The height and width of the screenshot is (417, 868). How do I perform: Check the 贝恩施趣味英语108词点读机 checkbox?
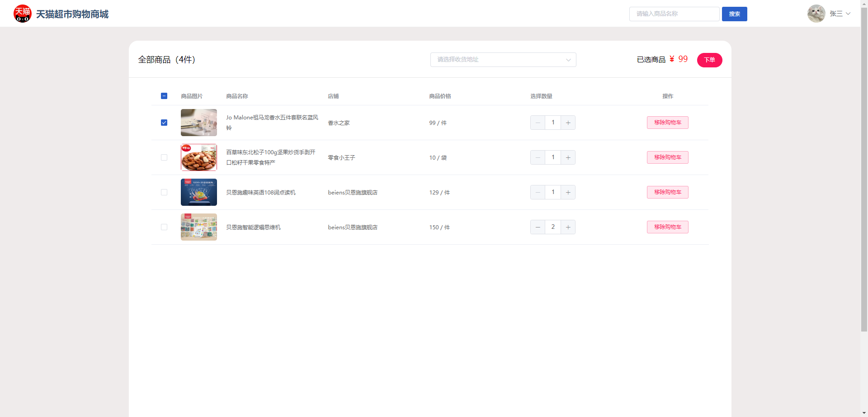[164, 192]
